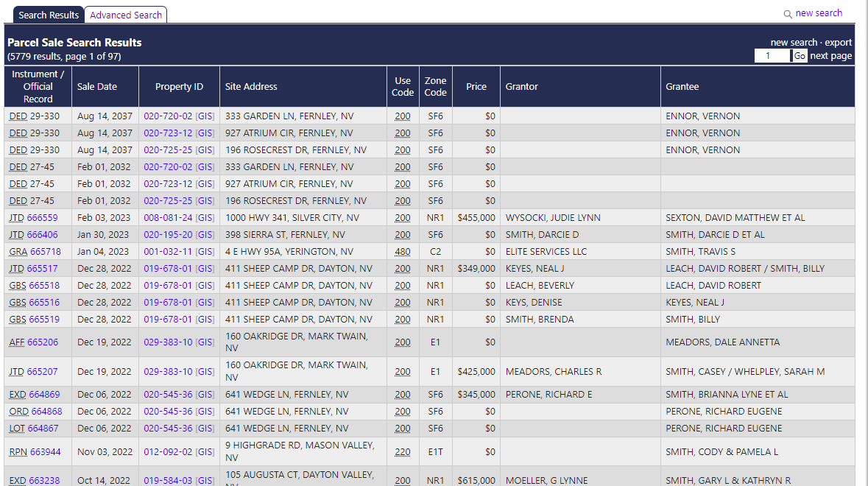Click the magnifier icon beside new search
The width and height of the screenshot is (868, 486).
pyautogui.click(x=788, y=14)
